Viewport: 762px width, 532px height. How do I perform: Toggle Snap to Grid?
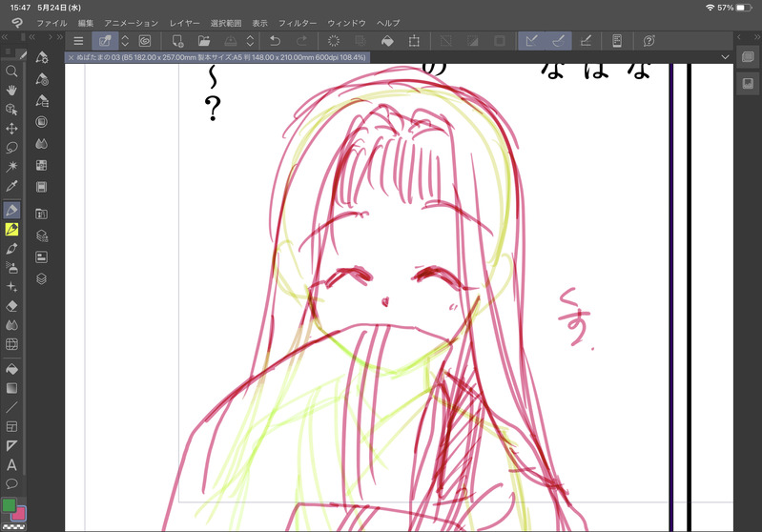(x=586, y=41)
